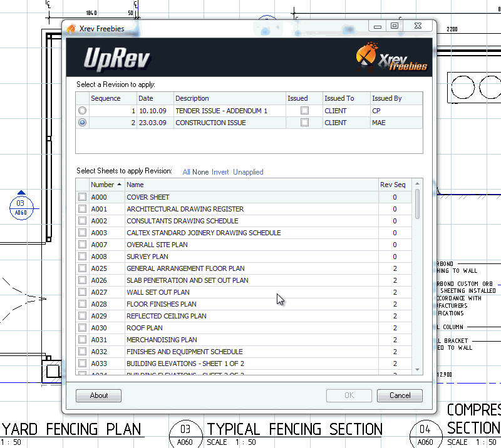Click the Invert selection link
The height and width of the screenshot is (448, 501).
pyautogui.click(x=220, y=172)
